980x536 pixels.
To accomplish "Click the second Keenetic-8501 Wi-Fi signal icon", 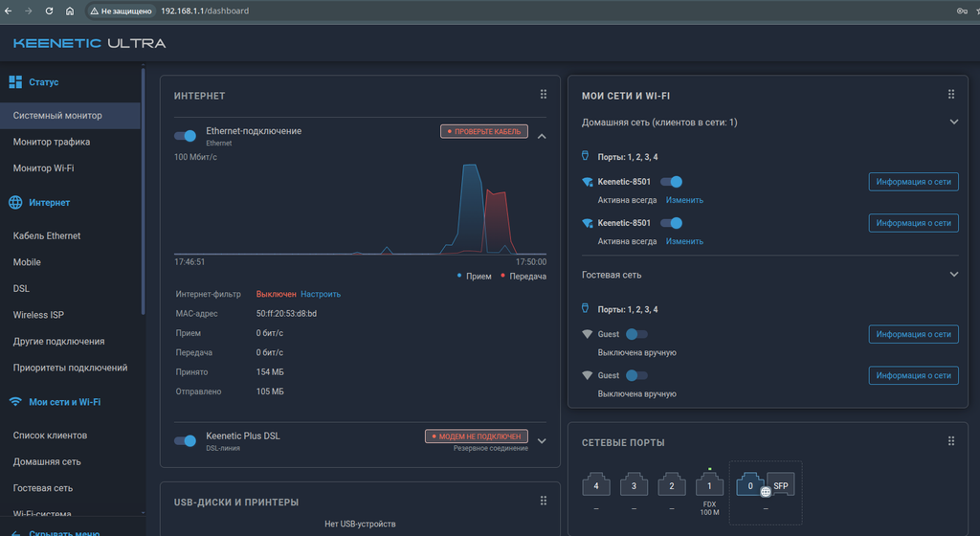I will pyautogui.click(x=587, y=223).
